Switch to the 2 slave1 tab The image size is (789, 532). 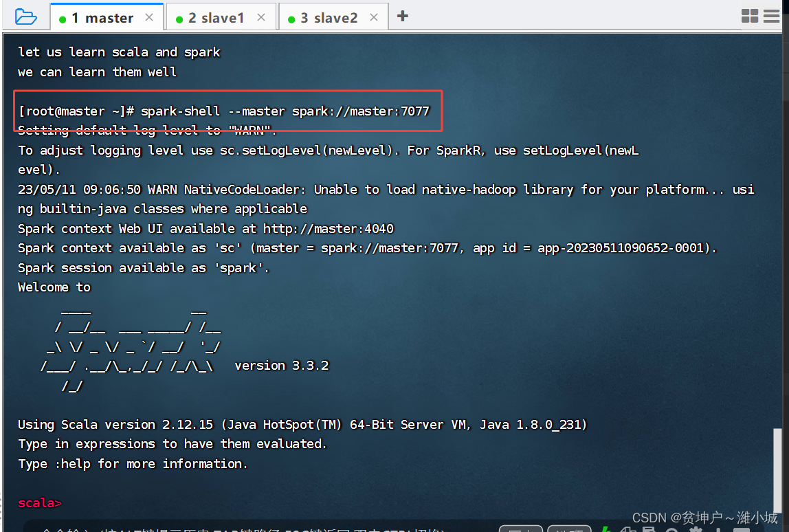click(x=221, y=17)
